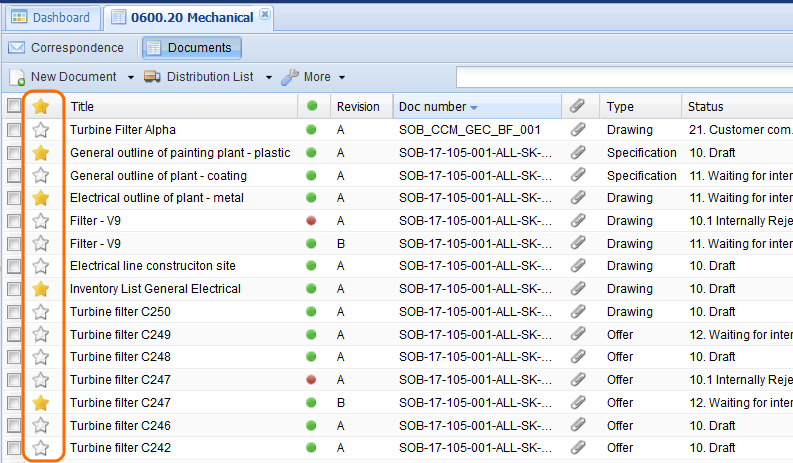This screenshot has width=793, height=463.
Task: Tick the select-all checkbox in header
Action: tap(14, 106)
